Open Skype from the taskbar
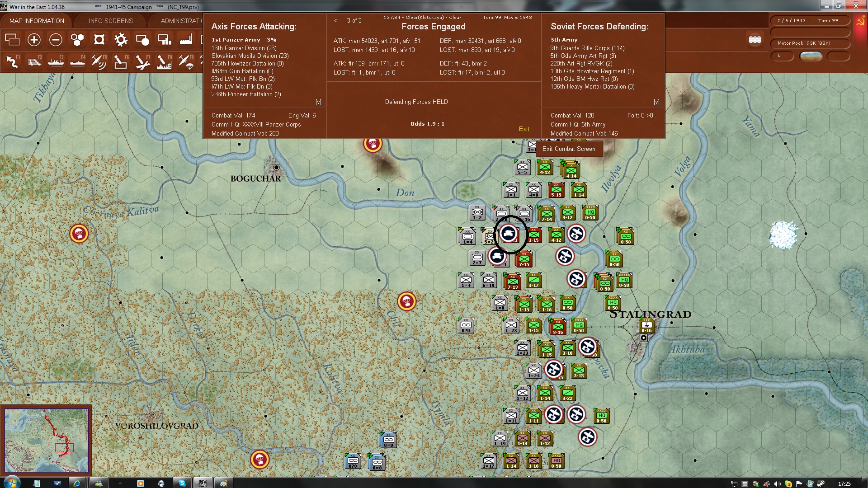Screen dimensions: 868x488 click(x=182, y=483)
